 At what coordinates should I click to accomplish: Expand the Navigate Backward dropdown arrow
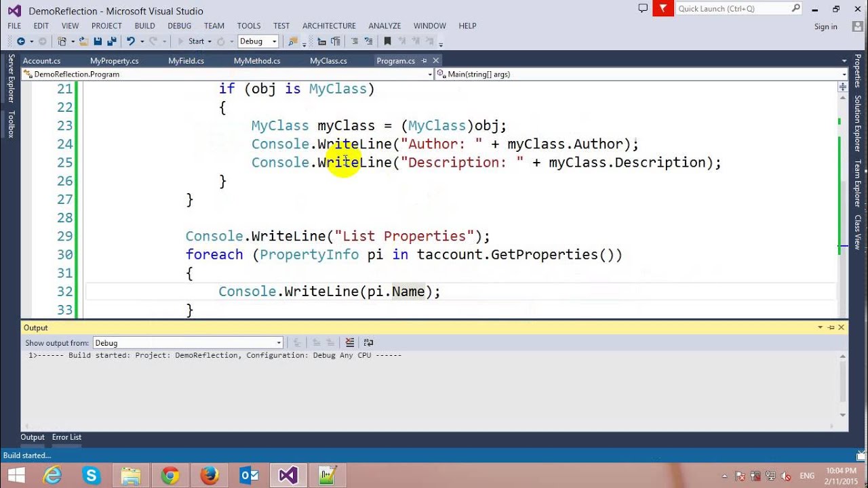tap(31, 41)
